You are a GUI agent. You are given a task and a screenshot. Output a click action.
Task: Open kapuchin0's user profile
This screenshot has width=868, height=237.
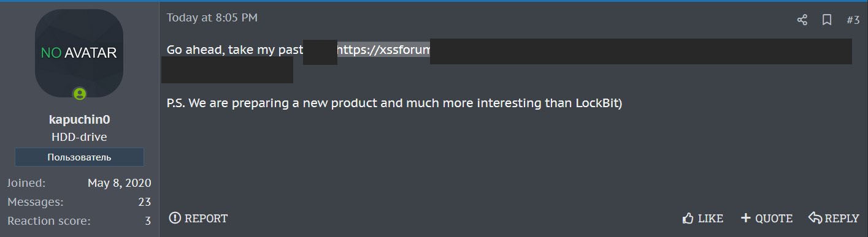pos(79,120)
